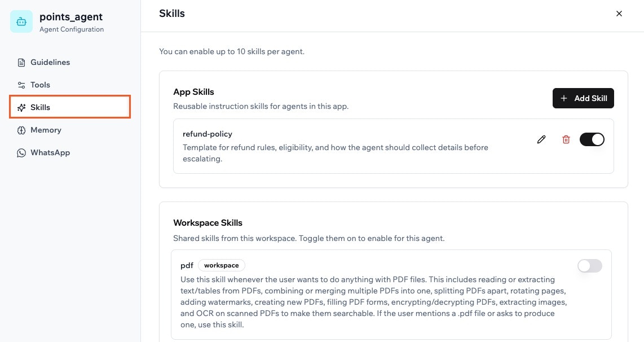Edit refund-policy using the pencil icon
The image size is (644, 342).
541,139
